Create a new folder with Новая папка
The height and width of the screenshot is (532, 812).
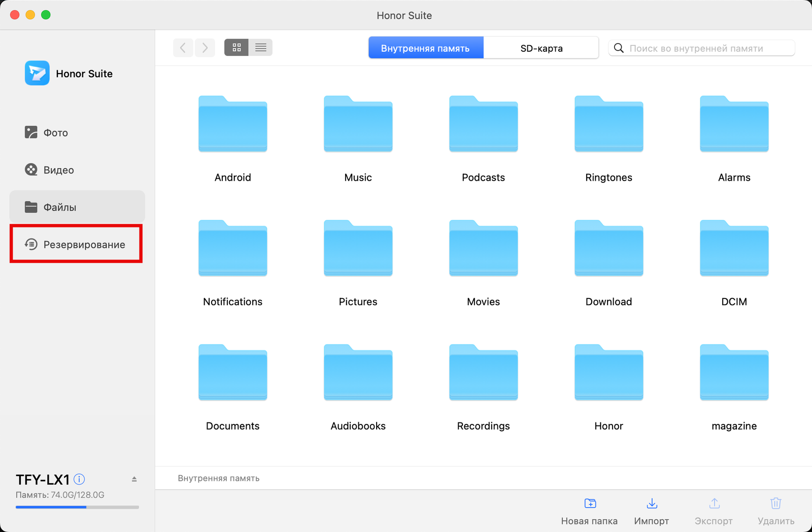[x=589, y=512]
